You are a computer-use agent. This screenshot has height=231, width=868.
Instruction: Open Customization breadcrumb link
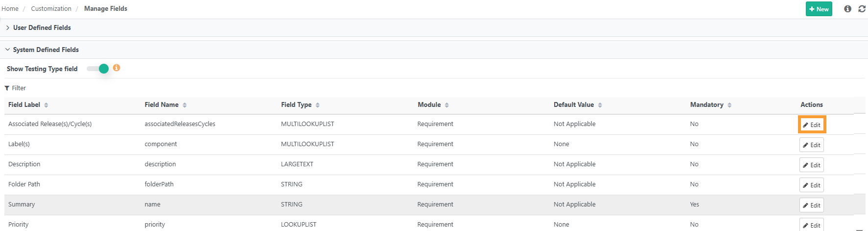tap(51, 9)
